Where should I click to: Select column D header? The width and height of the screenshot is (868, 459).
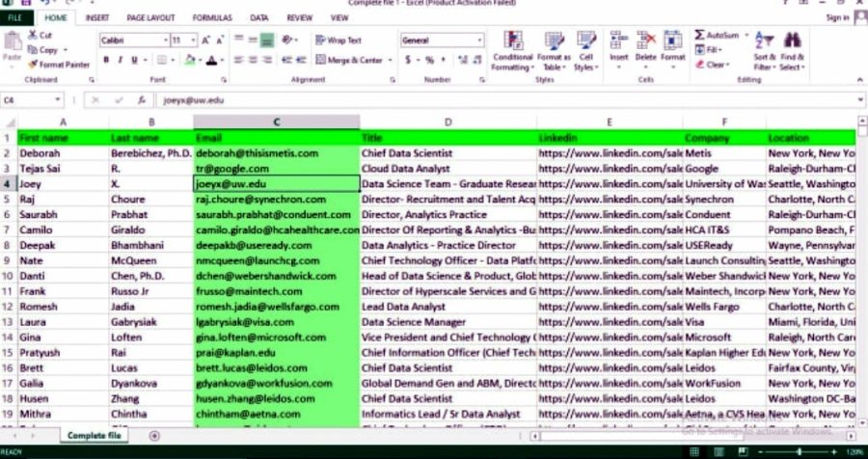click(x=448, y=122)
